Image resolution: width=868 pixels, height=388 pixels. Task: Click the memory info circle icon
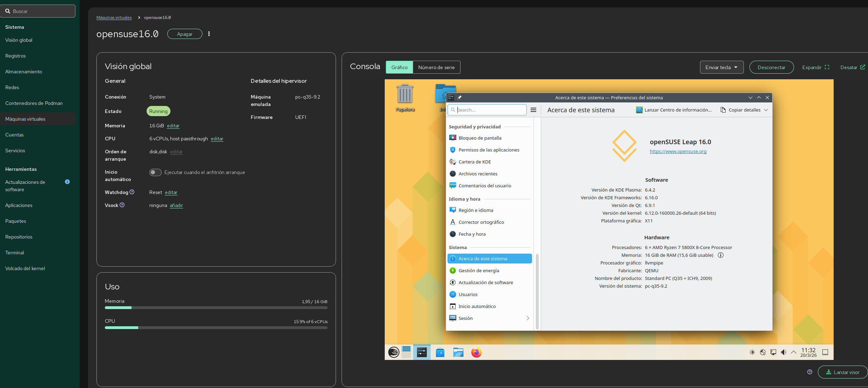tap(721, 255)
